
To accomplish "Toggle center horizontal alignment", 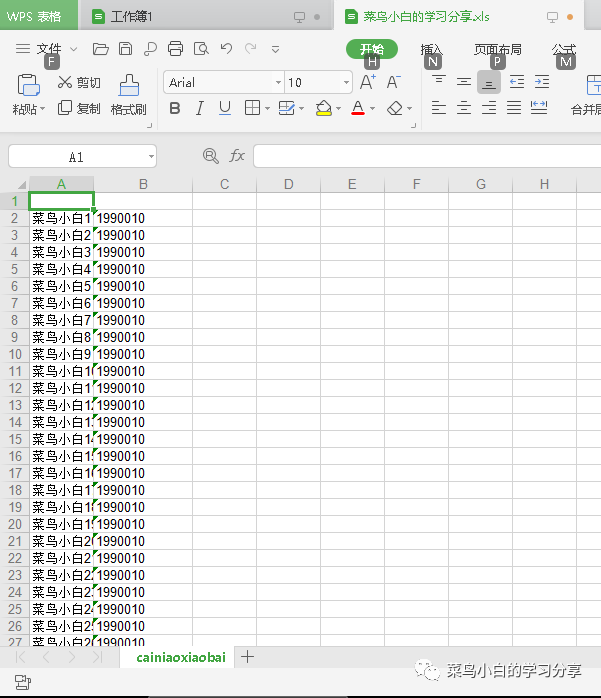I will [463, 108].
